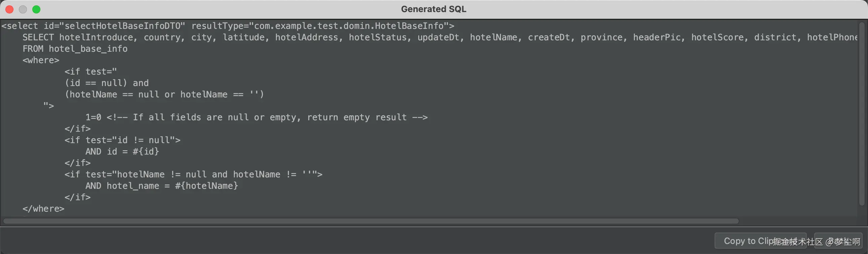
Task: Click the hotelName == null or condition line
Action: point(165,94)
